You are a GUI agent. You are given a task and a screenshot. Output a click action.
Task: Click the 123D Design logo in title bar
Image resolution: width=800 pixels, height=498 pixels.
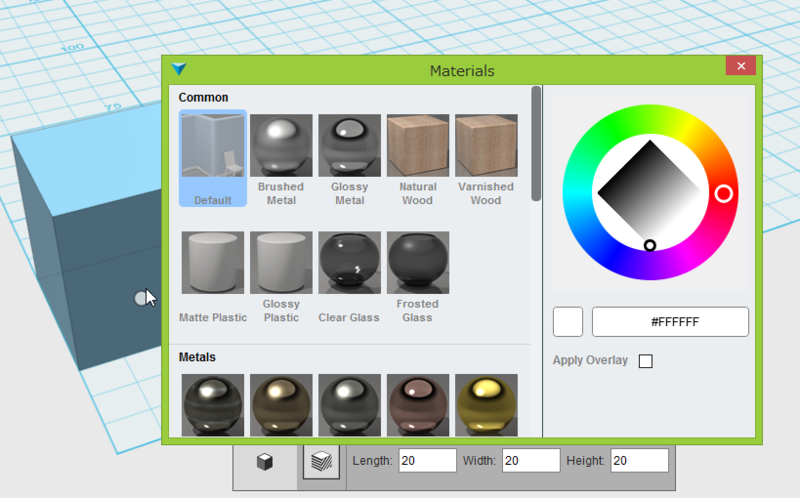point(179,68)
